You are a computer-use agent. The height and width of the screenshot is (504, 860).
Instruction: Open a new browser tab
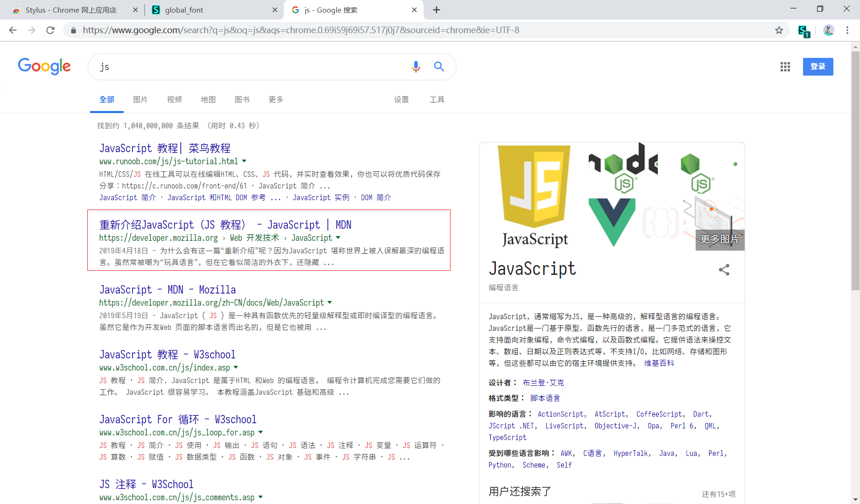[x=437, y=10]
